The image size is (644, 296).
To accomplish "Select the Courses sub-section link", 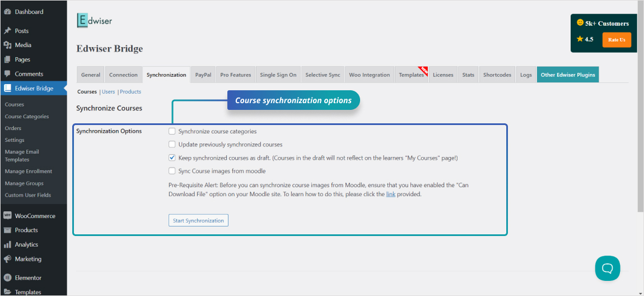I will point(87,92).
